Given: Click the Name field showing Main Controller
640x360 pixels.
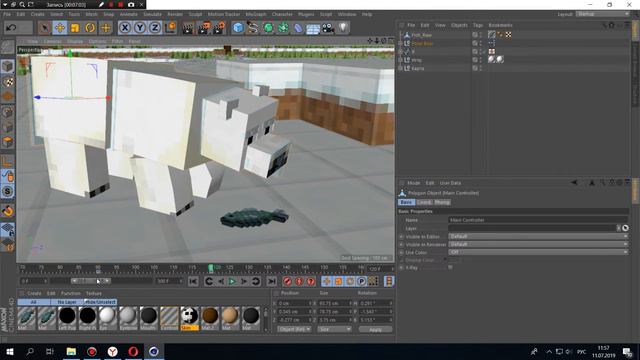Looking at the screenshot, I should 538,220.
